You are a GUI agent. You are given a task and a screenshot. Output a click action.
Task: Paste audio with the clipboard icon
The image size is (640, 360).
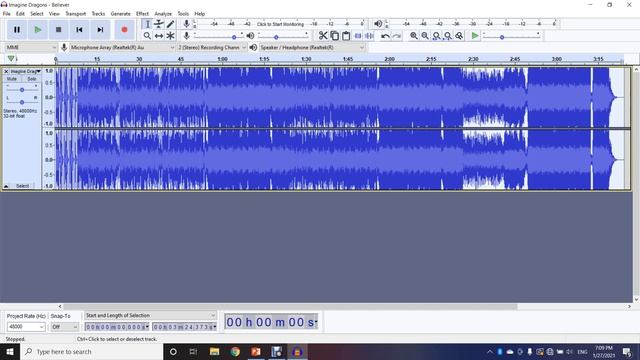[x=346, y=36]
